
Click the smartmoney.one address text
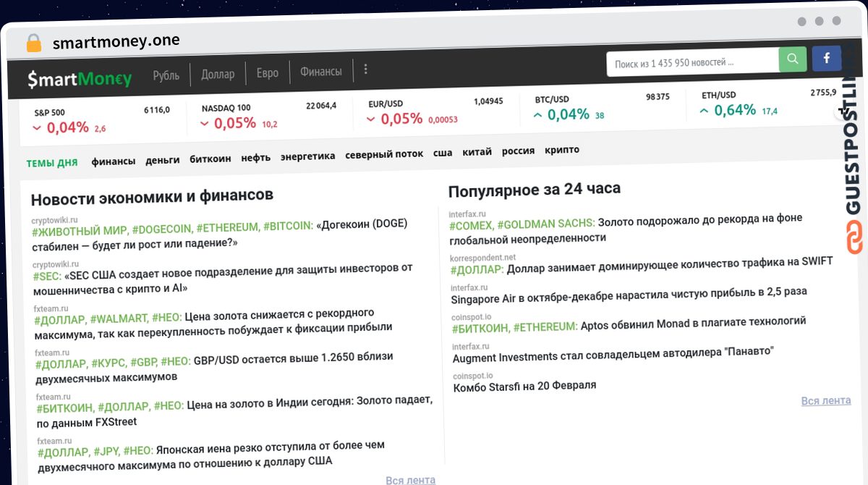116,42
